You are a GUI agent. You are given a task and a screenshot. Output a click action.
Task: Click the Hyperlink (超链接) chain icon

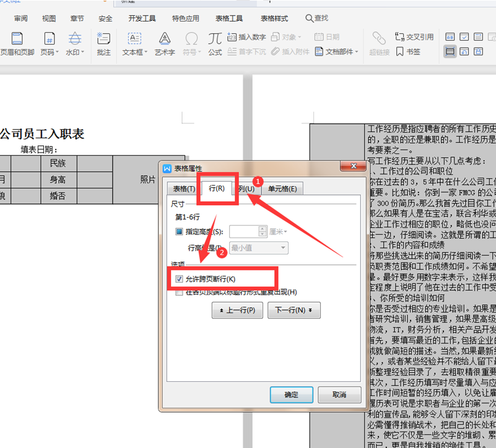[379, 38]
